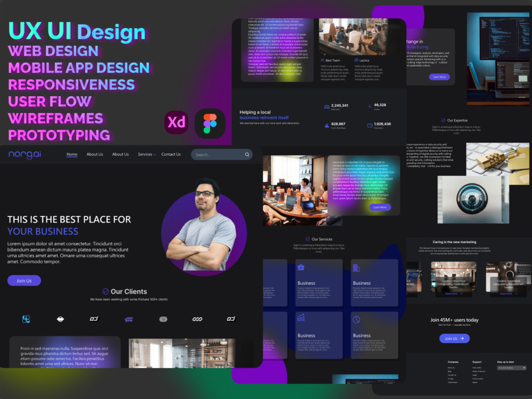Click the white diamond-shaped client logo

61,319
